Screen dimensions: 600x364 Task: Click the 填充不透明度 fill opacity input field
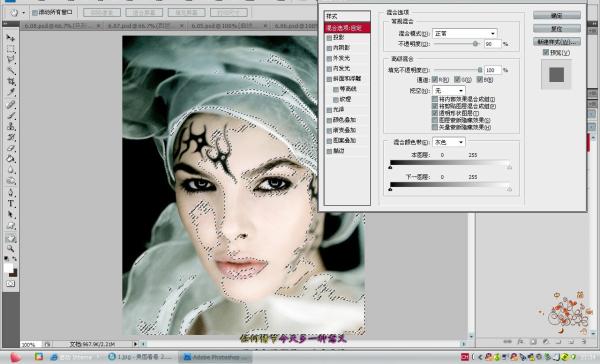(493, 70)
